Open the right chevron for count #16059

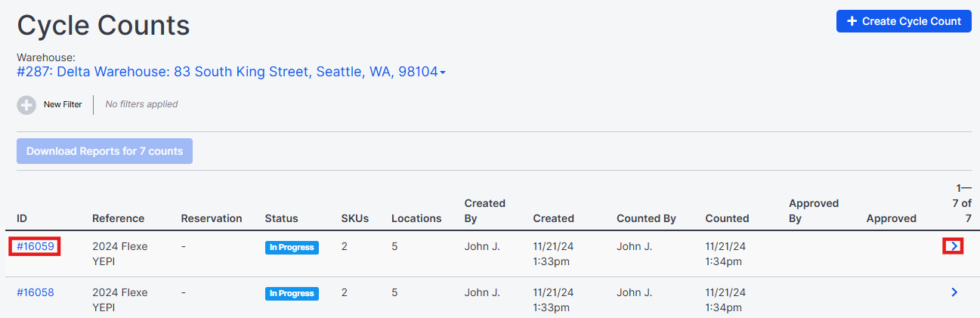click(954, 246)
